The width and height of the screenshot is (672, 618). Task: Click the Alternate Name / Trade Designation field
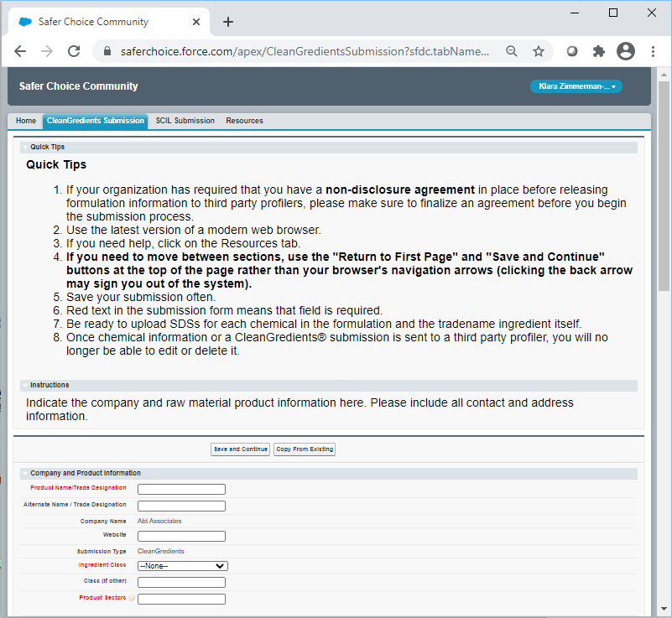pos(181,506)
